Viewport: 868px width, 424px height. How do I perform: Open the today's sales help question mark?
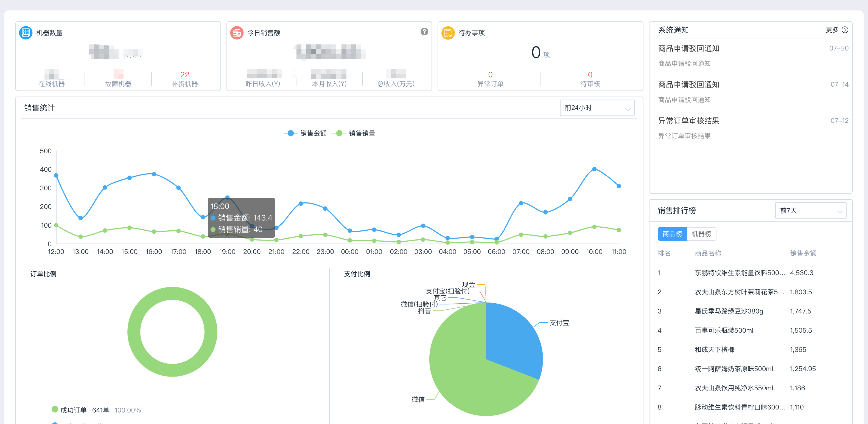[424, 31]
